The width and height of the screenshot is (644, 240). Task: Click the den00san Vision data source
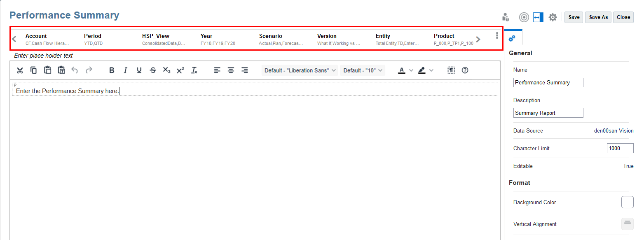[x=614, y=130]
